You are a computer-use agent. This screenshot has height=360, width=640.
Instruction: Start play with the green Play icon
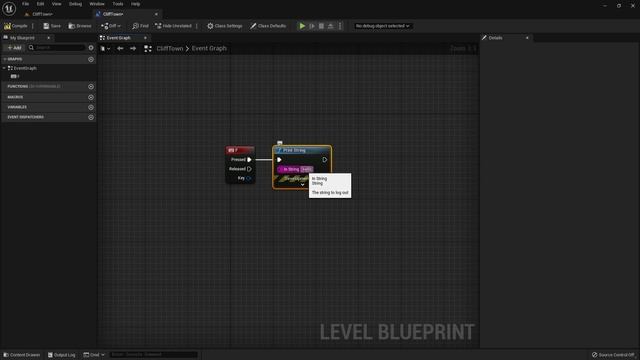[x=302, y=26]
